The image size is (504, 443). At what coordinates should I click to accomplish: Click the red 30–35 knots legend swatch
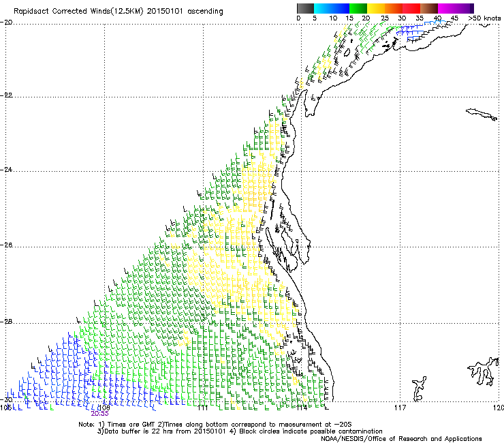pos(411,8)
